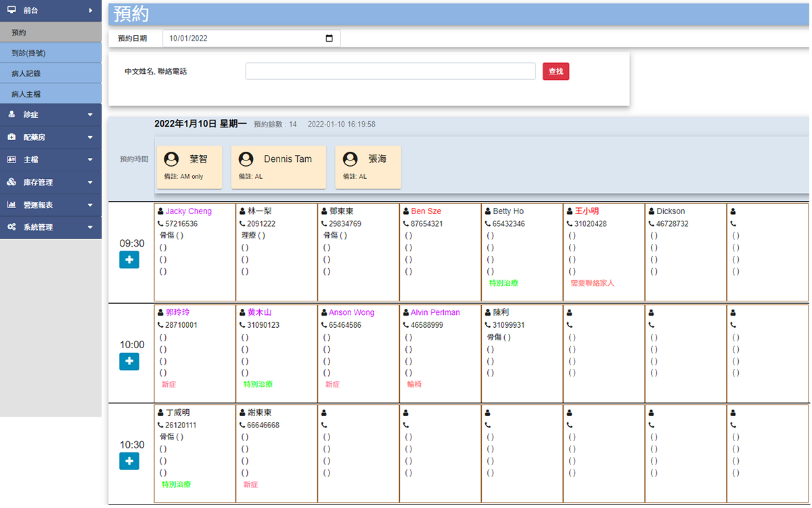Open patient Ben Sze's appointment
This screenshot has width=812, height=508.
pos(426,211)
